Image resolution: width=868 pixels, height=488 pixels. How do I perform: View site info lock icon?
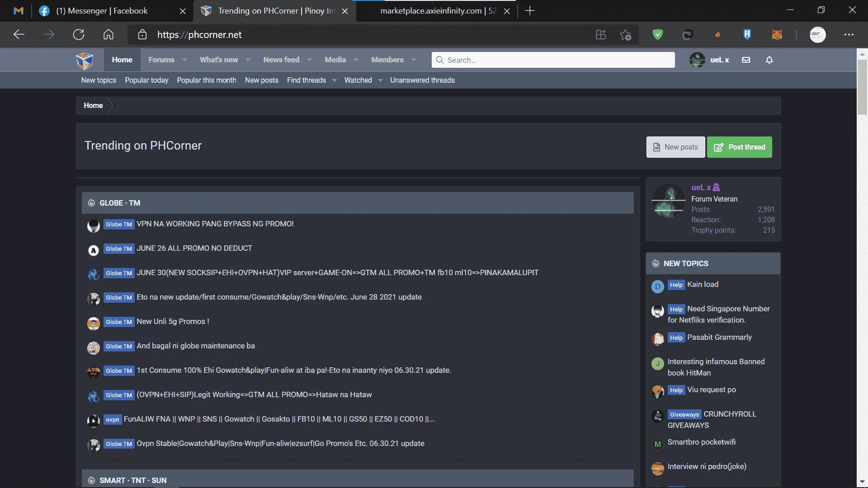142,35
